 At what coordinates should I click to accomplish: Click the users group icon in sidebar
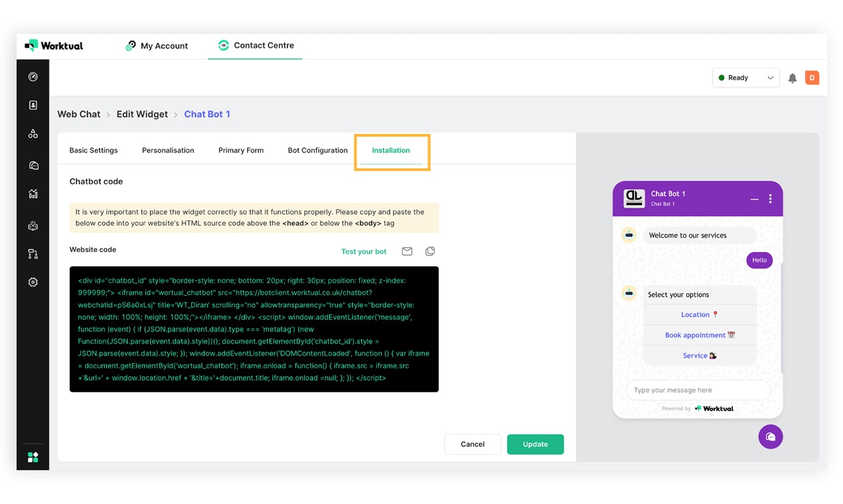33,134
